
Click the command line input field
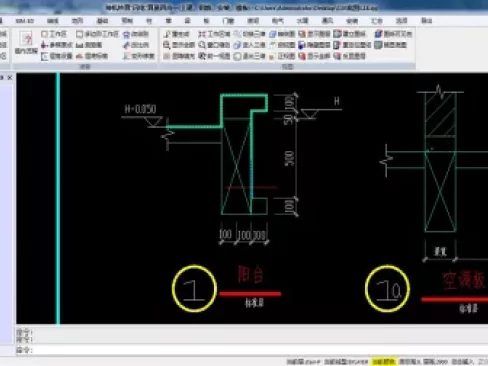(x=252, y=350)
